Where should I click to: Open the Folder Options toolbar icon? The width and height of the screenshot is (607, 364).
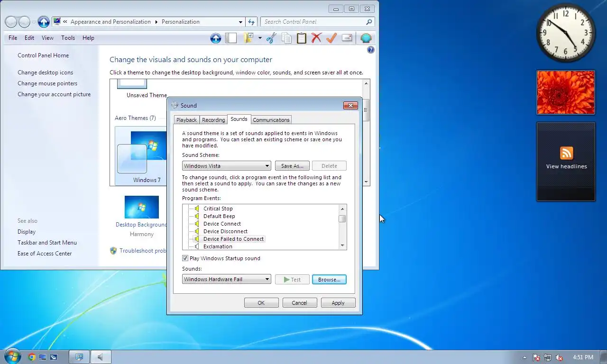pos(249,38)
